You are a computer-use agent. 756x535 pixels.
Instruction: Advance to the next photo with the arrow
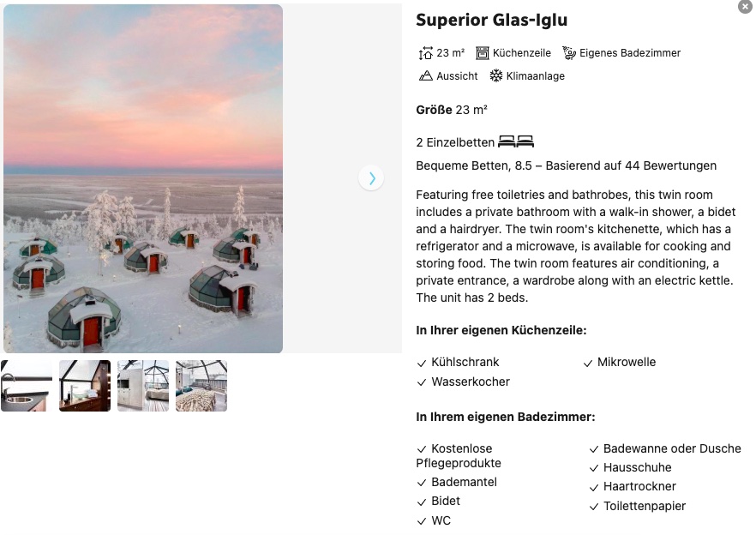coord(371,178)
